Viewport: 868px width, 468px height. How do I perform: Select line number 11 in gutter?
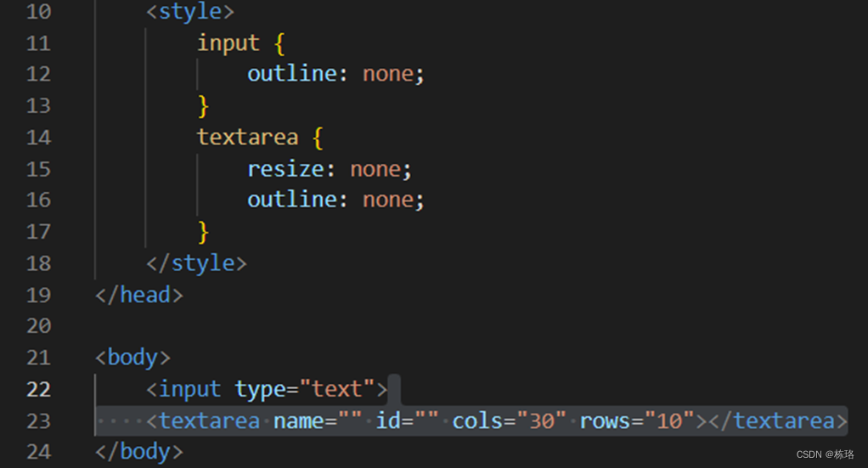pos(39,42)
